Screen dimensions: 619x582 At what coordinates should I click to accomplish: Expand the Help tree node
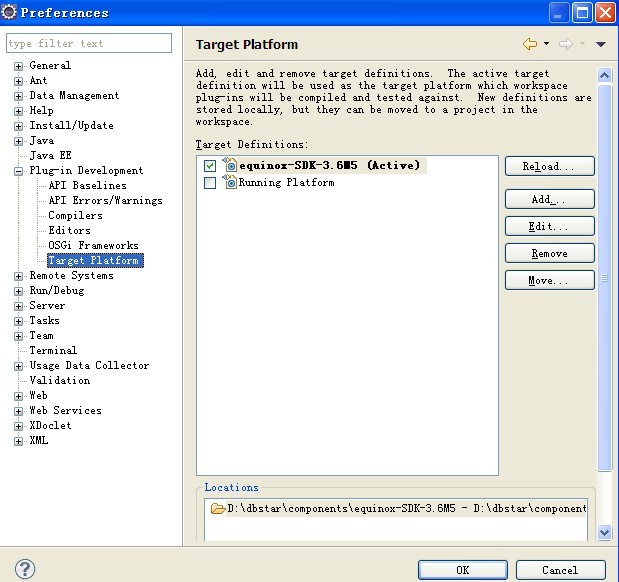point(18,111)
